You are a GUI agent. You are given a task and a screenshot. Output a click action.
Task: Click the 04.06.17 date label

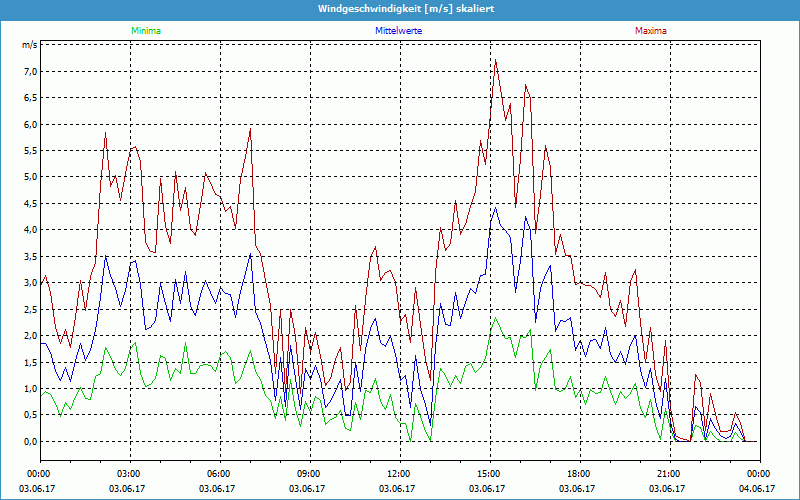(x=757, y=489)
